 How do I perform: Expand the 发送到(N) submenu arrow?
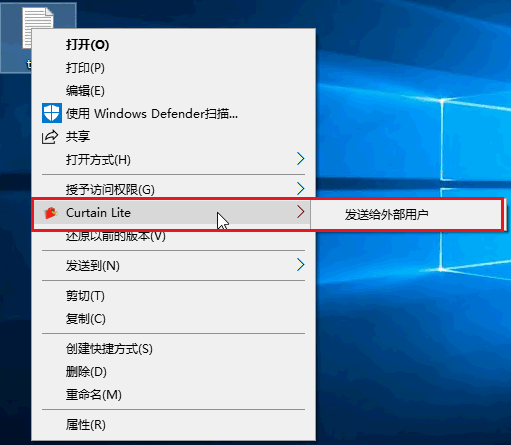pyautogui.click(x=301, y=265)
